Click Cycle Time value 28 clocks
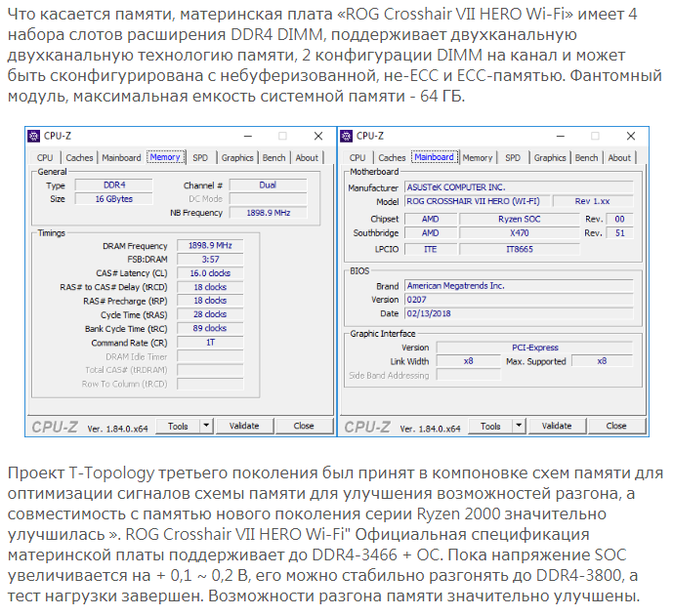 [210, 314]
